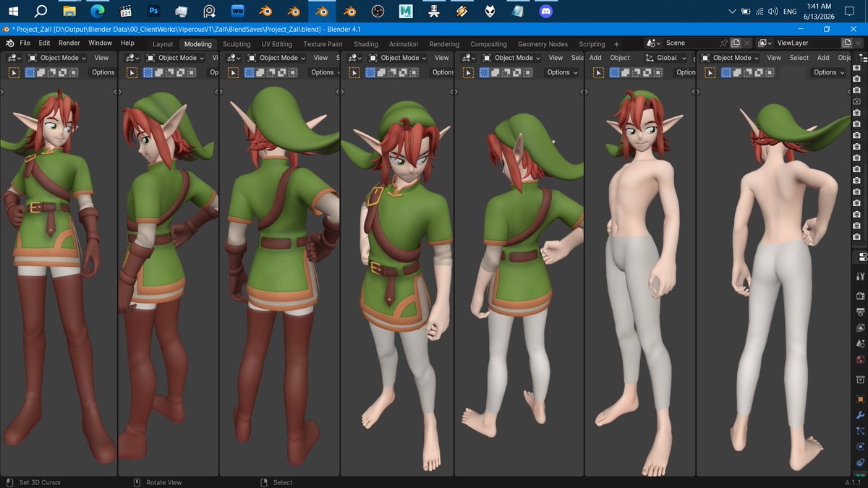Open Add menu in the rightmost viewport
The height and width of the screenshot is (488, 868).
click(x=823, y=58)
